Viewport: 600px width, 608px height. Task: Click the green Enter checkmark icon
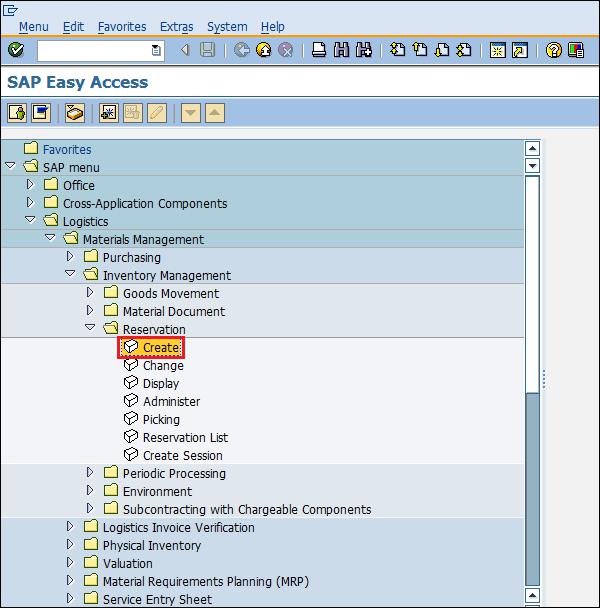click(16, 50)
